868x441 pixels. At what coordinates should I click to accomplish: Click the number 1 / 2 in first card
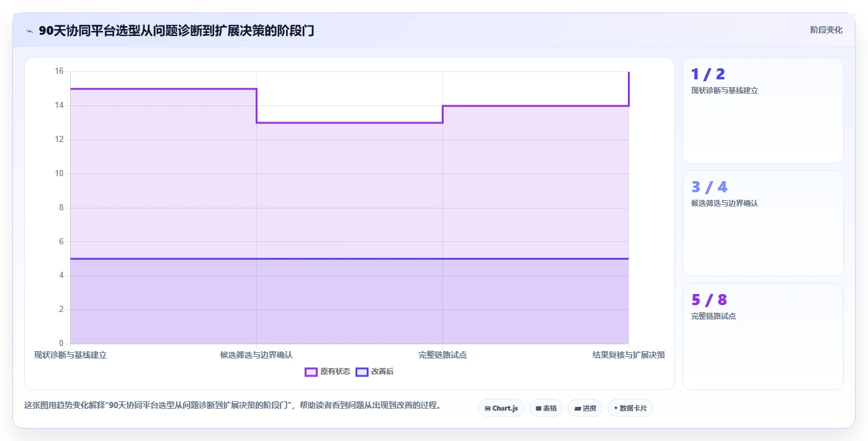coord(708,74)
